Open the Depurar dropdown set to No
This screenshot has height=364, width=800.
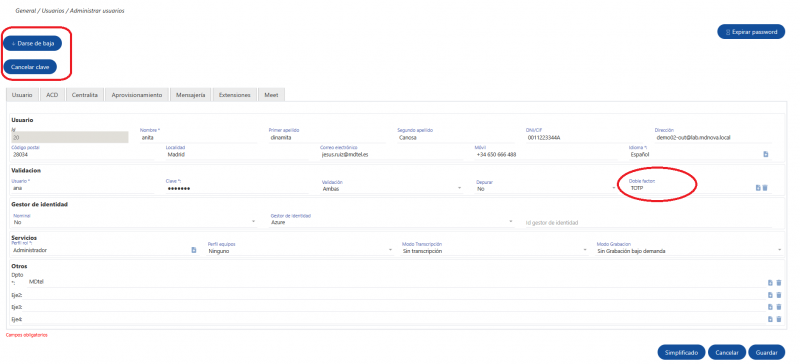(x=546, y=188)
